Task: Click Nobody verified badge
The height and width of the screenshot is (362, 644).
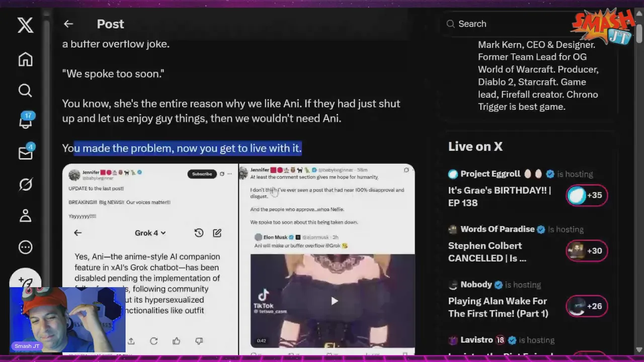Action: coord(498,285)
